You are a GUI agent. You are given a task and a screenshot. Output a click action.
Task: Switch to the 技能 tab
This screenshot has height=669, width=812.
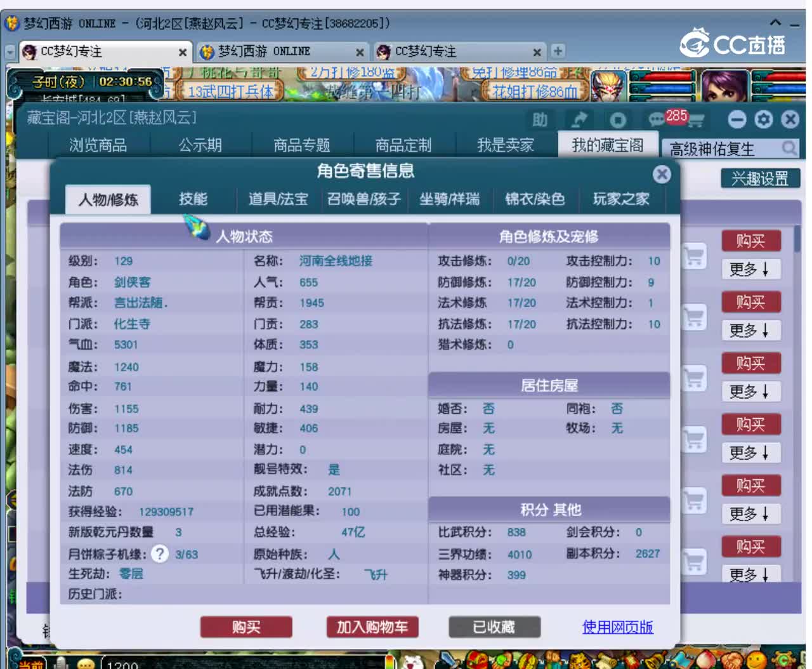pos(193,199)
